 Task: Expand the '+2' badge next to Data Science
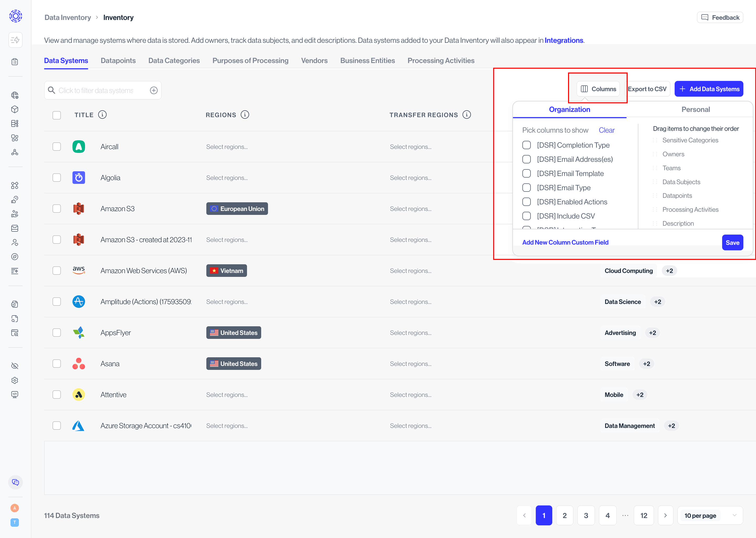pyautogui.click(x=658, y=302)
